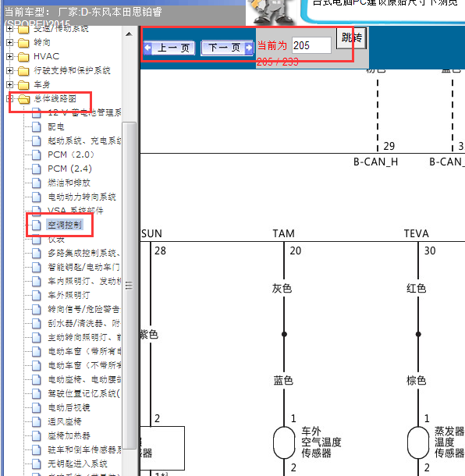
Task: Open the 12 V 蓄电池管理系统 tree entry
Action: click(84, 112)
